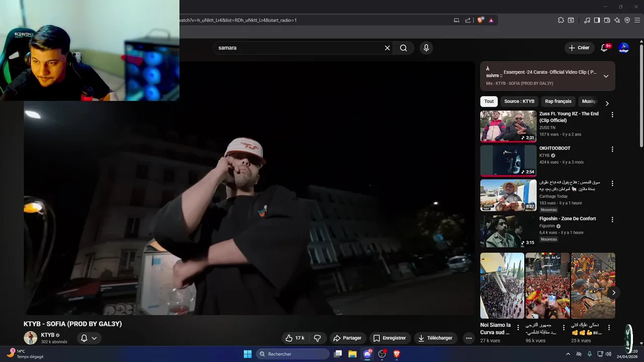Screen dimensions: 644x362
Task: Like the KTYB SOFIA video
Action: [294, 338]
